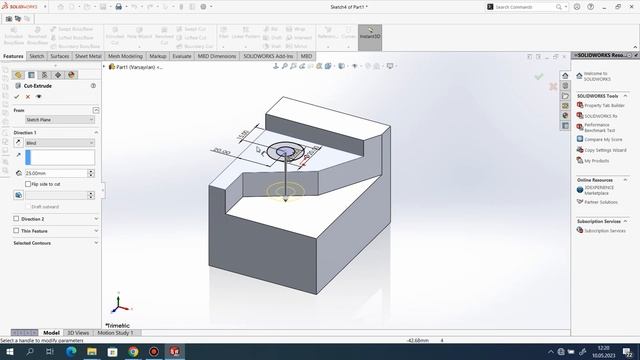
Task: Open the Blind end condition dropdown
Action: point(60,143)
